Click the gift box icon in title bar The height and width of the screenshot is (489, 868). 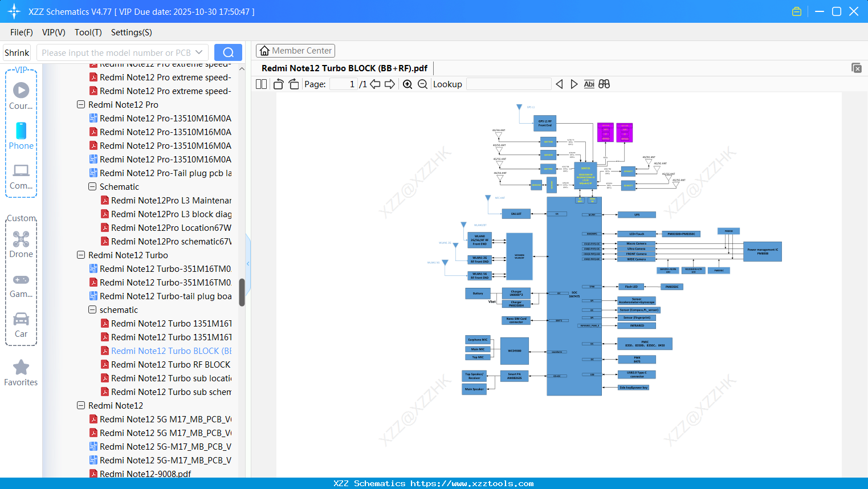pos(797,11)
